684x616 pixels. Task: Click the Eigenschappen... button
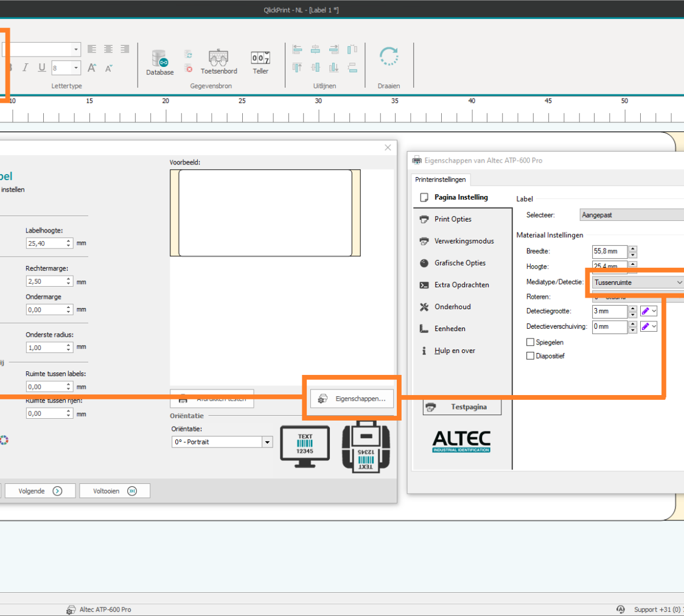coord(352,399)
